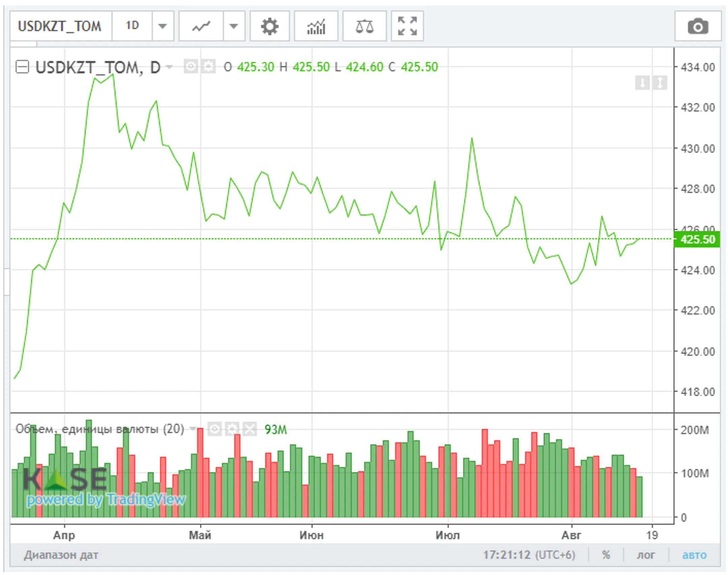Hide the volume indicator eye icon
Viewport: 728px width, 575px height.
pos(214,429)
